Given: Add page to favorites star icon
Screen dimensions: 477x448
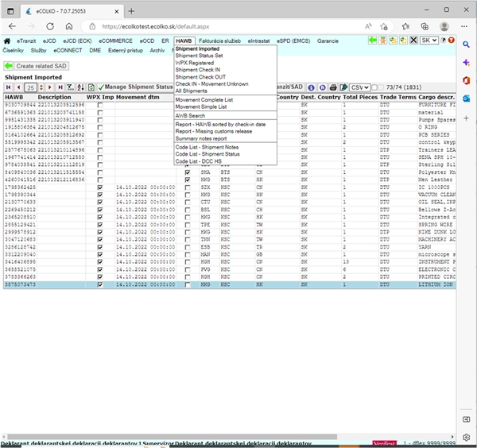Looking at the screenshot, I should point(384,26).
